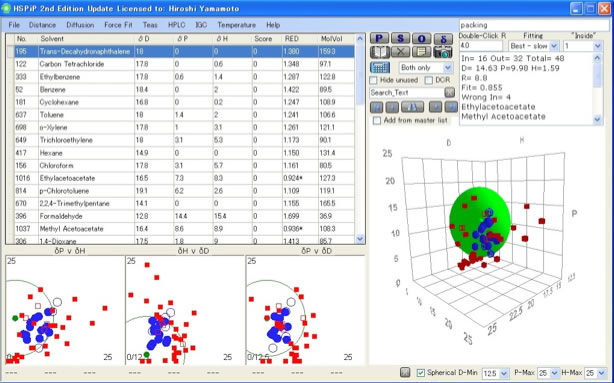Open the Fitting 'Best - slow' dropdown

pos(533,46)
